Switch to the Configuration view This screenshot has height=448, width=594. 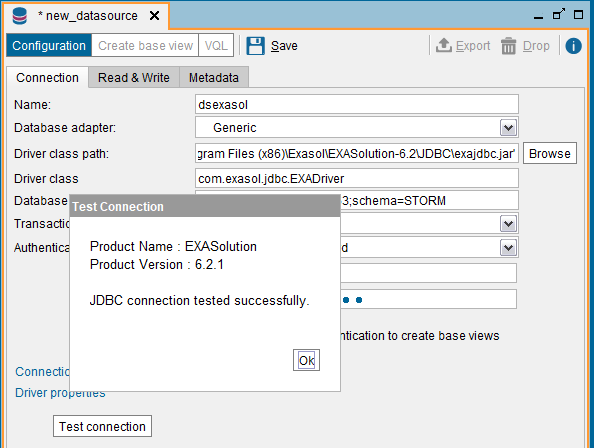49,45
